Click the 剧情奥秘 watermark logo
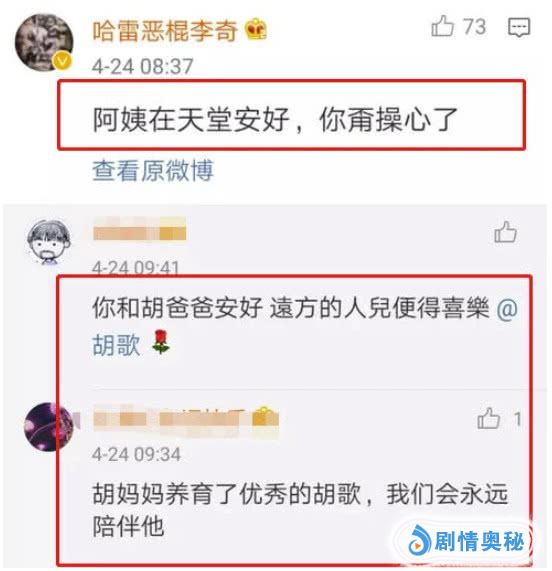 click(467, 542)
